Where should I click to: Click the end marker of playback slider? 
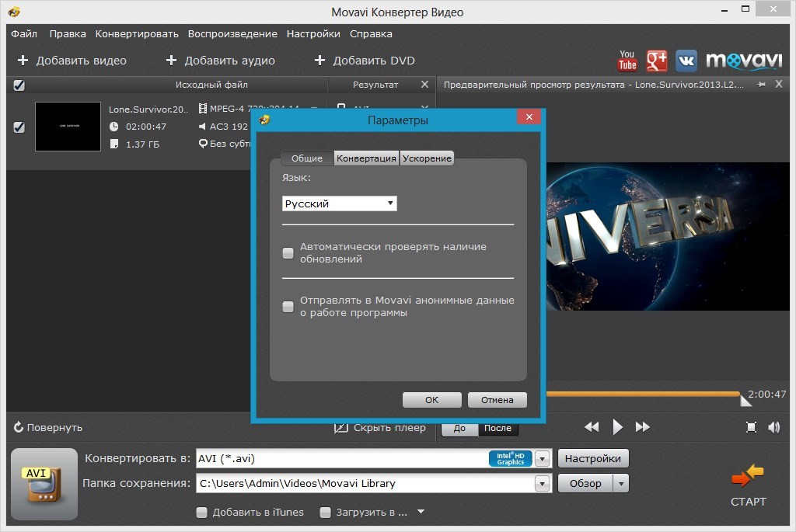click(x=745, y=399)
